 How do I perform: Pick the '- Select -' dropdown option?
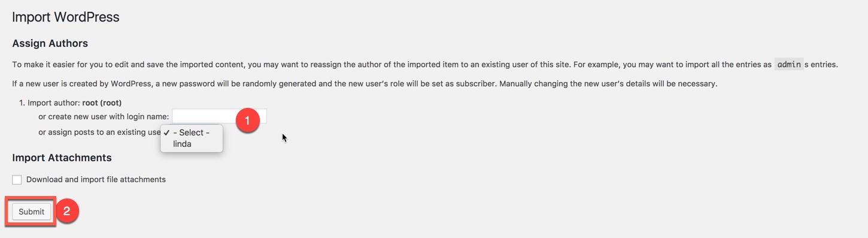point(192,132)
